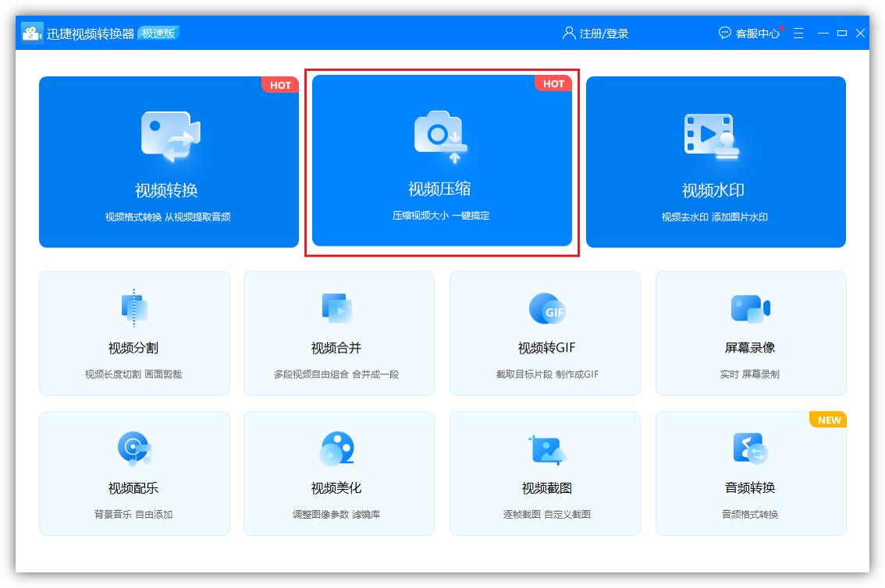This screenshot has width=885, height=588.
Task: Launch the 视频分割 video splitting tool
Action: (x=134, y=332)
